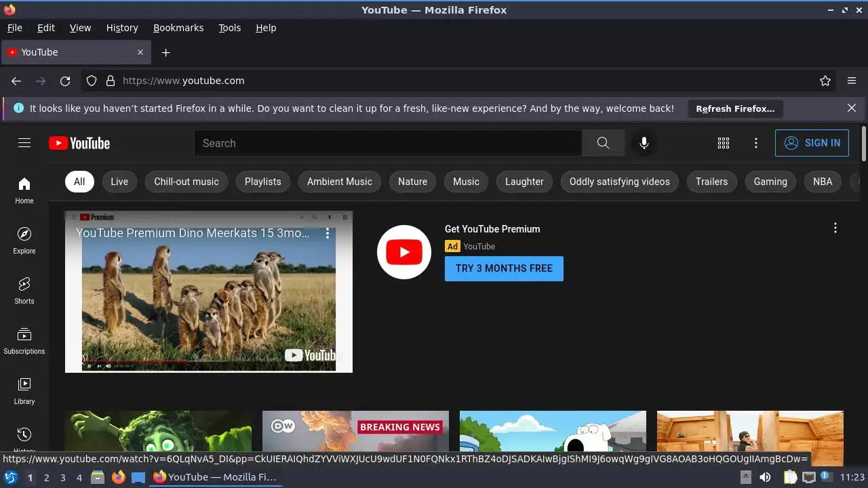Select the NBA filter chip
The height and width of the screenshot is (488, 868).
[x=823, y=182]
